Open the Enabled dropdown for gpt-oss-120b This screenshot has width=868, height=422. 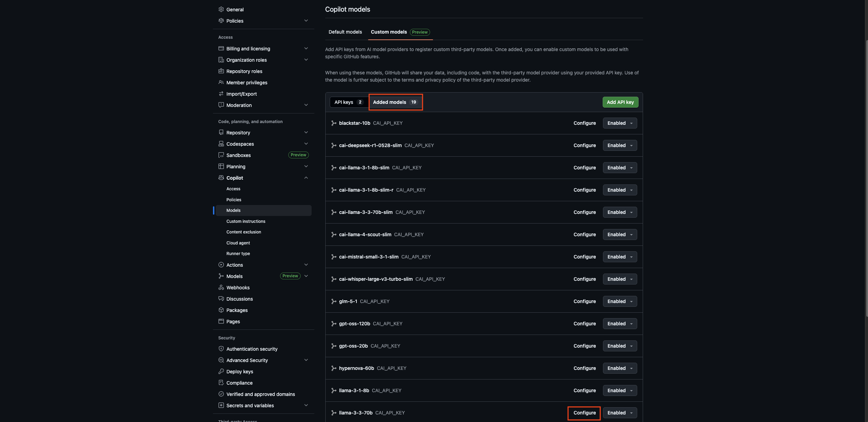tap(620, 324)
